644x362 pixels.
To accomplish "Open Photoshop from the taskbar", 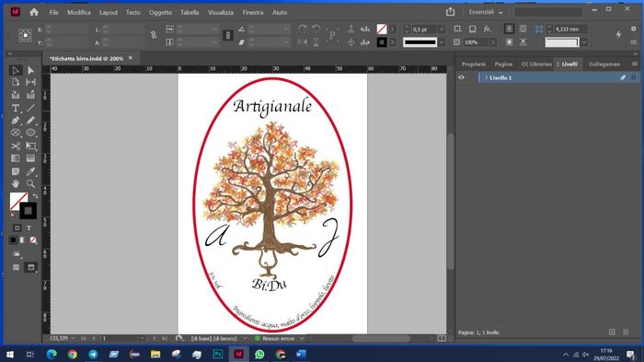I will [x=218, y=354].
